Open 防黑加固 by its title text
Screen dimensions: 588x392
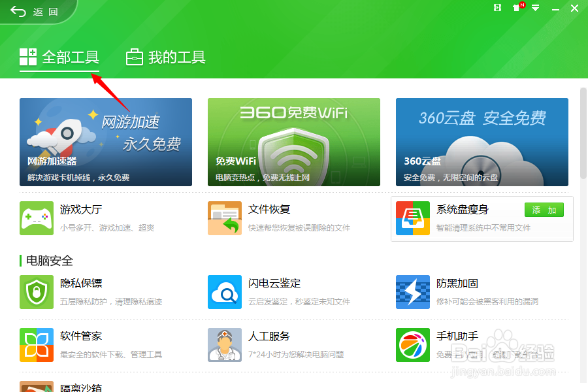(457, 283)
